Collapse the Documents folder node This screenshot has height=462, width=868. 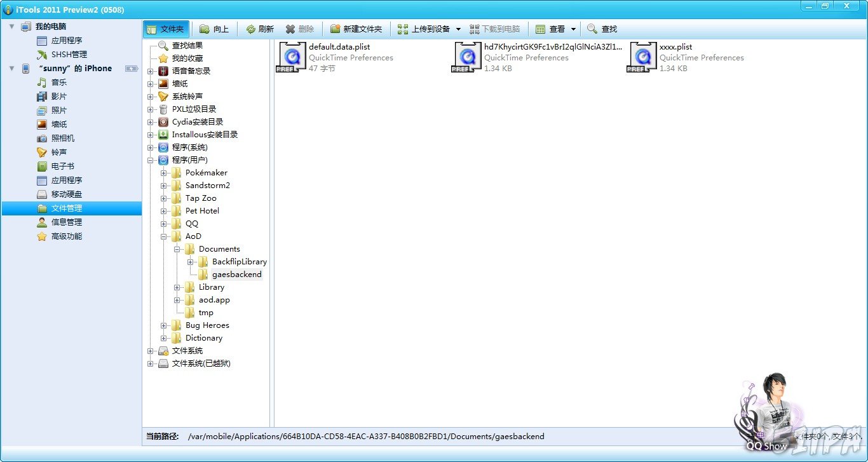(x=177, y=249)
